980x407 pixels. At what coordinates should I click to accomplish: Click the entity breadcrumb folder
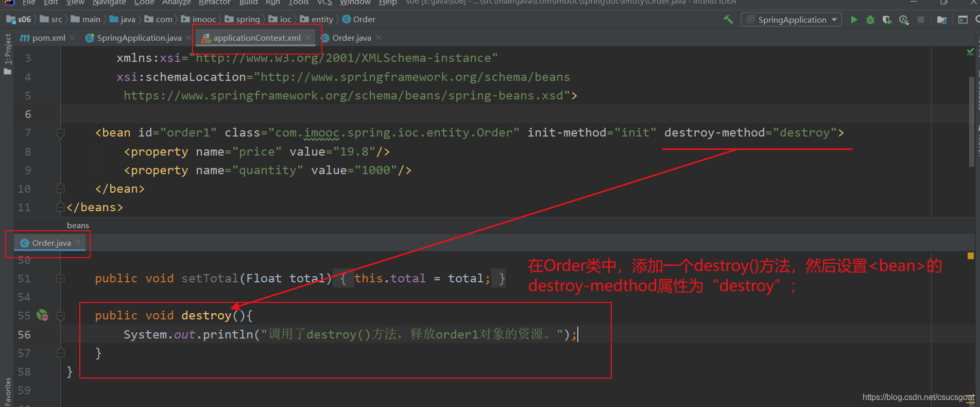pyautogui.click(x=317, y=20)
